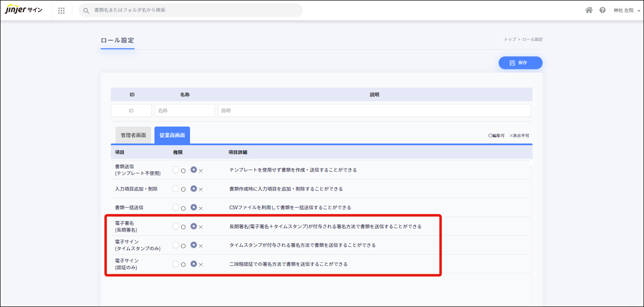Switch to the 管理者画面 tab
Viewport: 644px width, 307px height.
click(x=133, y=135)
